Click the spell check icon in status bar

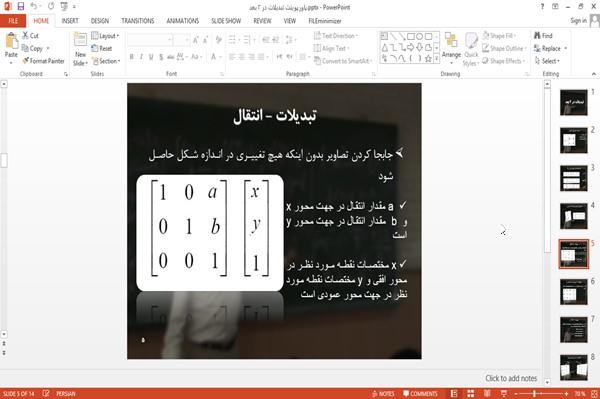click(x=46, y=393)
